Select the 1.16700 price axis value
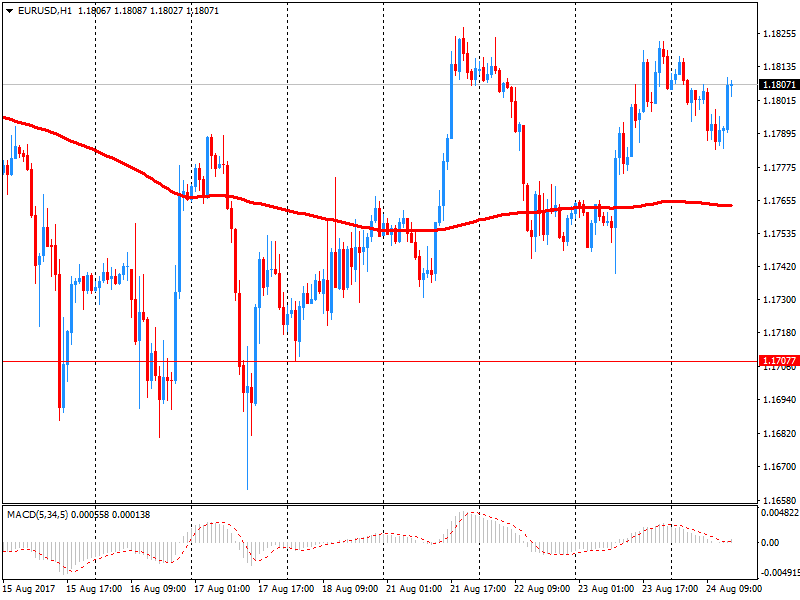 (x=779, y=466)
